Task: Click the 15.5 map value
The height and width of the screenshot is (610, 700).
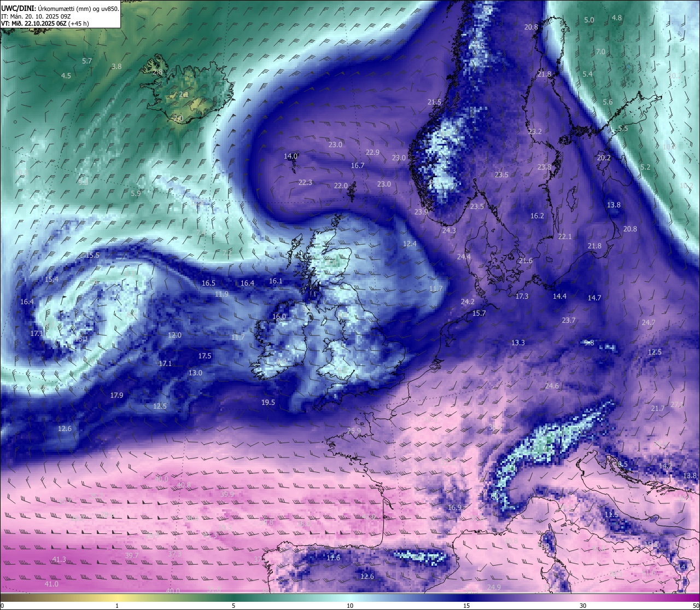Action: click(x=93, y=255)
